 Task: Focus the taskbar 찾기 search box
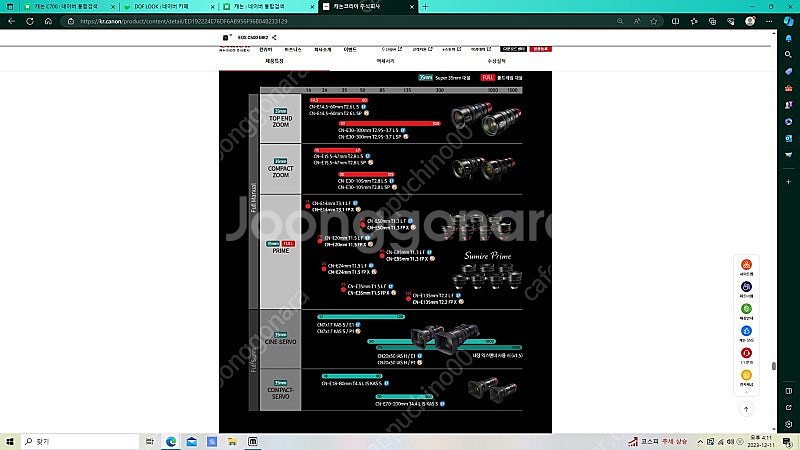[x=81, y=441]
